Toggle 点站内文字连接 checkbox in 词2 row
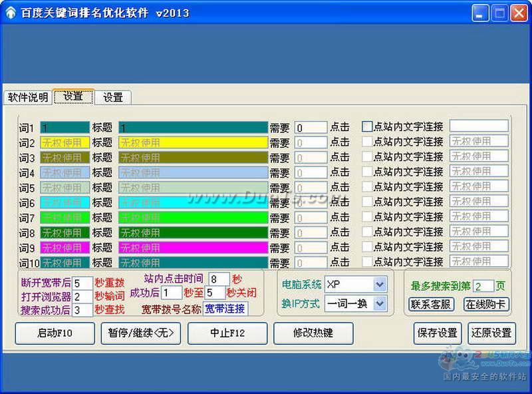The image size is (532, 394). 367,142
